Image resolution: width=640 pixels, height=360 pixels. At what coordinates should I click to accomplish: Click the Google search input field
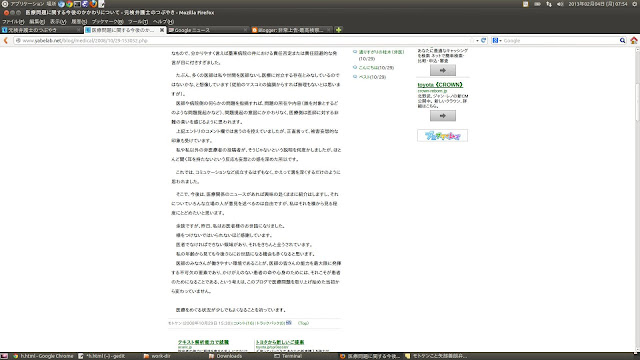(559, 40)
